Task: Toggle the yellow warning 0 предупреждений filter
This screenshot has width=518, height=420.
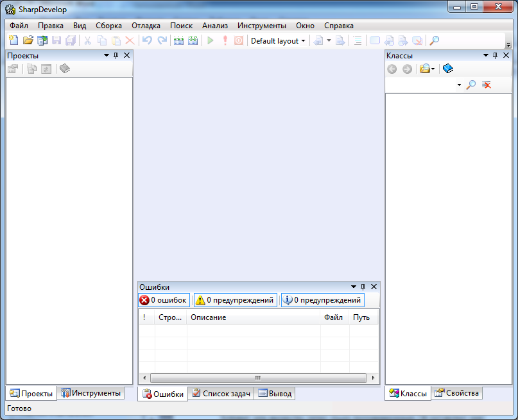Action: tap(236, 300)
